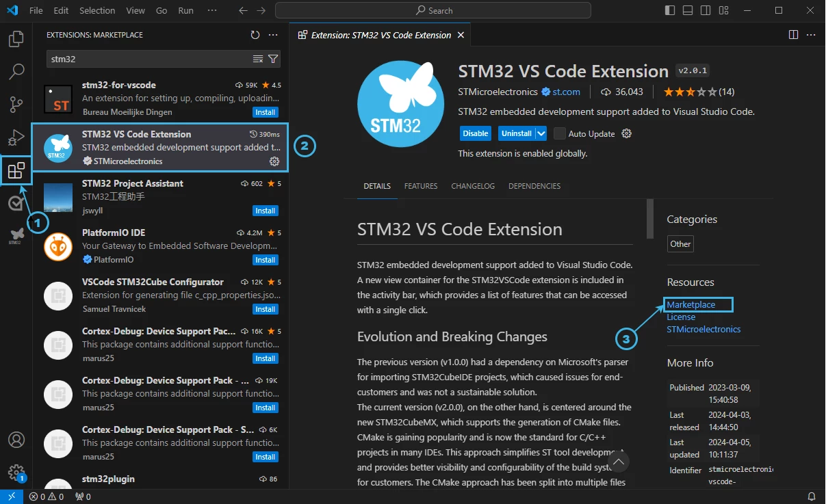826x504 pixels.
Task: Install VSCode STM32Cube Configurator extension
Action: [x=266, y=309]
